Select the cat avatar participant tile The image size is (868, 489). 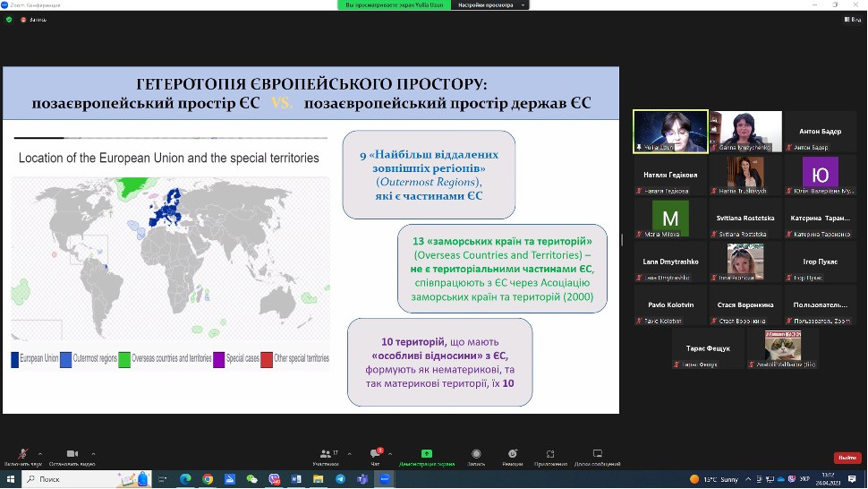pos(783,349)
